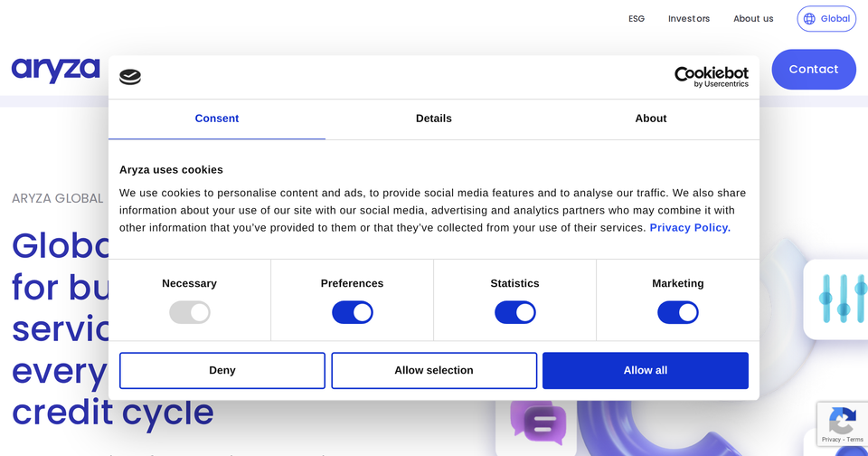The height and width of the screenshot is (456, 868).
Task: Open the Investors menu item
Action: [689, 19]
